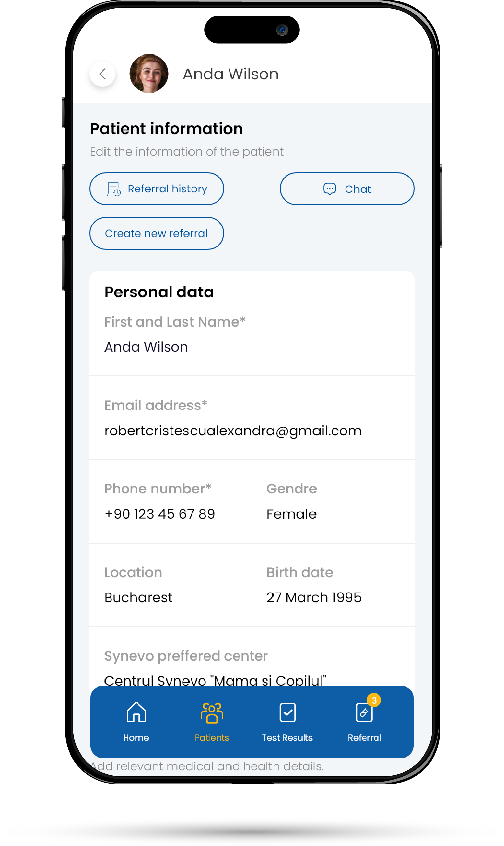Click the Referral history document icon
This screenshot has width=504, height=846.
click(x=114, y=189)
